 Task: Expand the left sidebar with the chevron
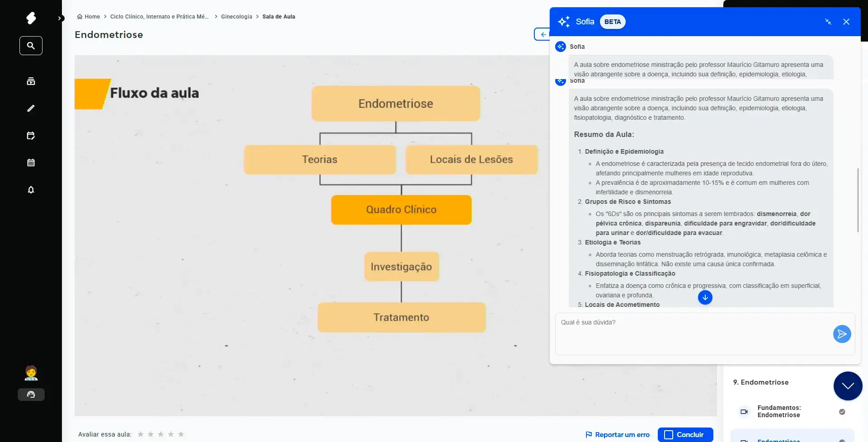(x=60, y=19)
